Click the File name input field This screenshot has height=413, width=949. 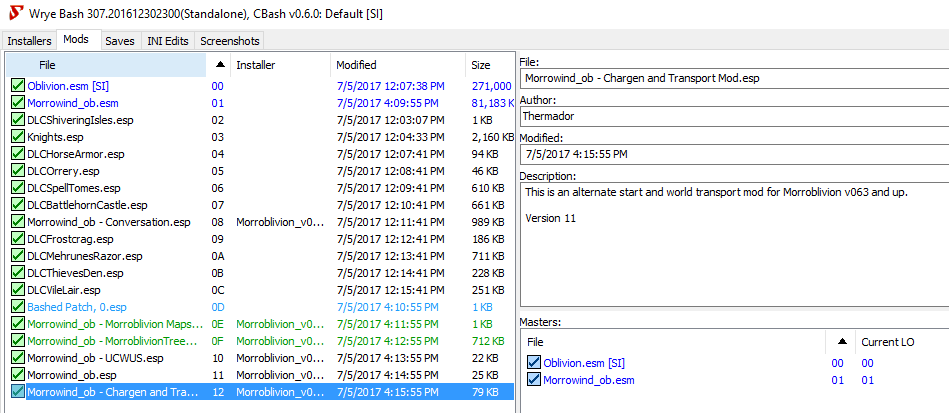tap(734, 78)
